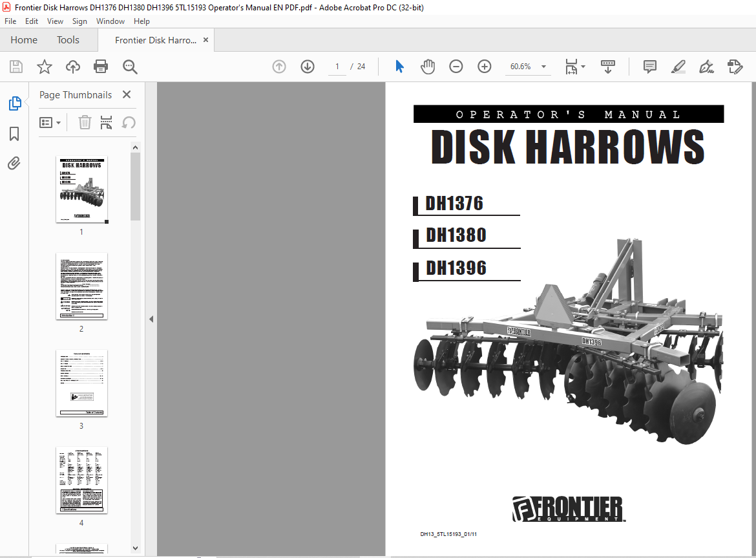
Task: Open the Sign document tool
Action: 707,67
